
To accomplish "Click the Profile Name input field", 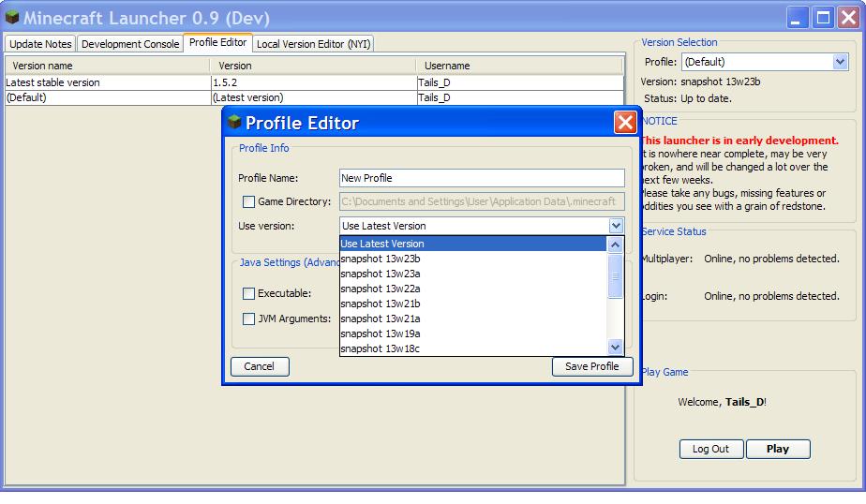I will pyautogui.click(x=482, y=178).
